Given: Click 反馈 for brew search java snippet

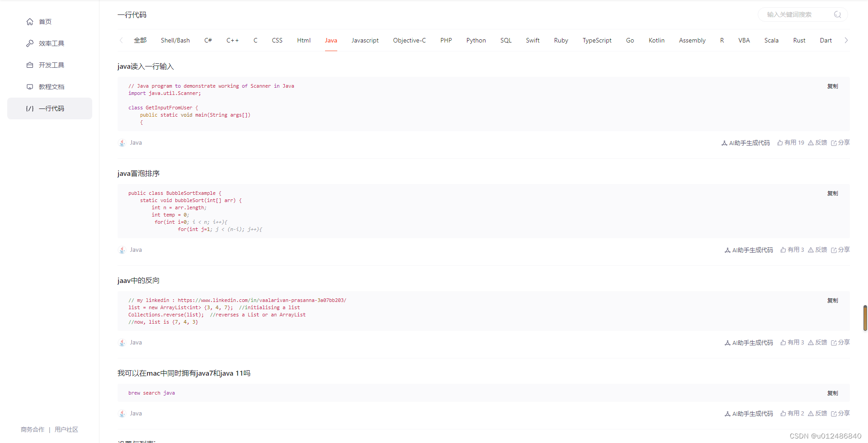Looking at the screenshot, I should [x=817, y=414].
